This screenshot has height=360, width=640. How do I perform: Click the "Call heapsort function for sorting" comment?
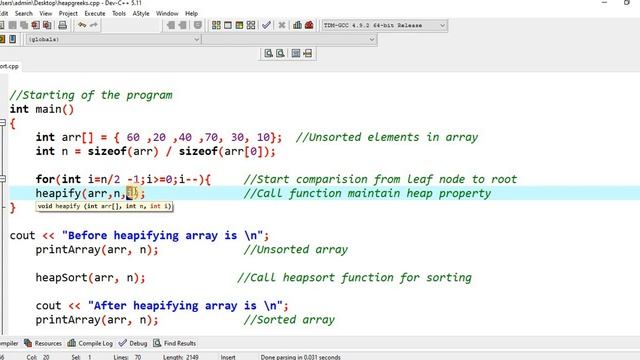[x=354, y=278]
